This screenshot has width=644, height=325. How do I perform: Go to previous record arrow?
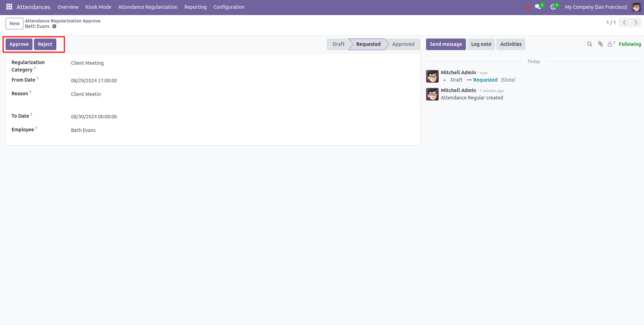624,22
